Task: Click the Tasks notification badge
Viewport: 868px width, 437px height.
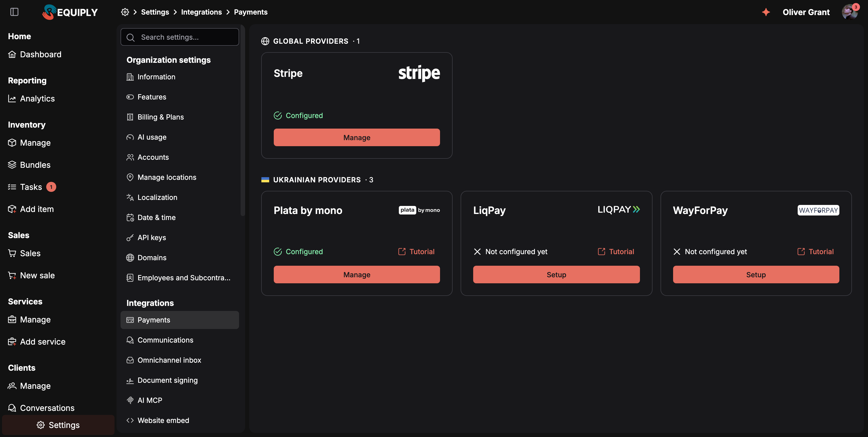Action: tap(51, 187)
